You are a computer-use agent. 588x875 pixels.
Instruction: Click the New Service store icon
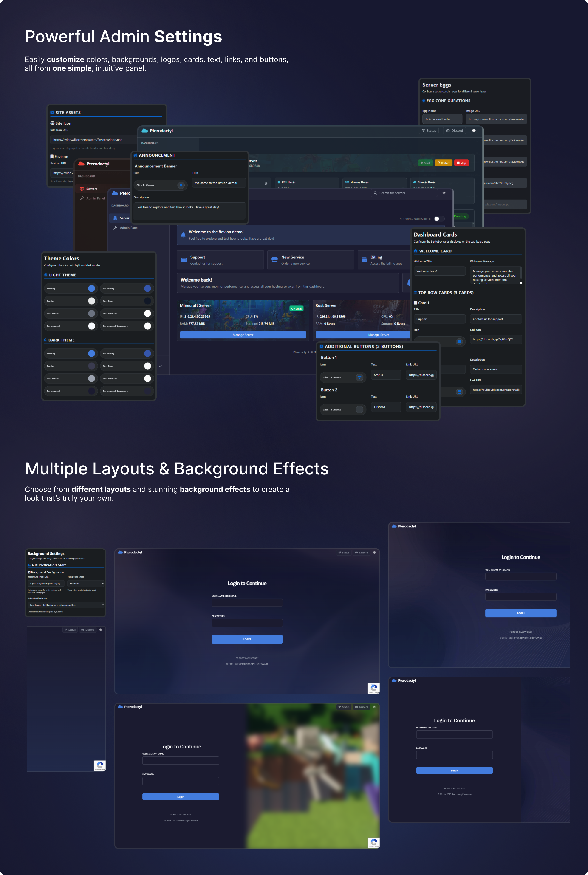click(x=274, y=260)
